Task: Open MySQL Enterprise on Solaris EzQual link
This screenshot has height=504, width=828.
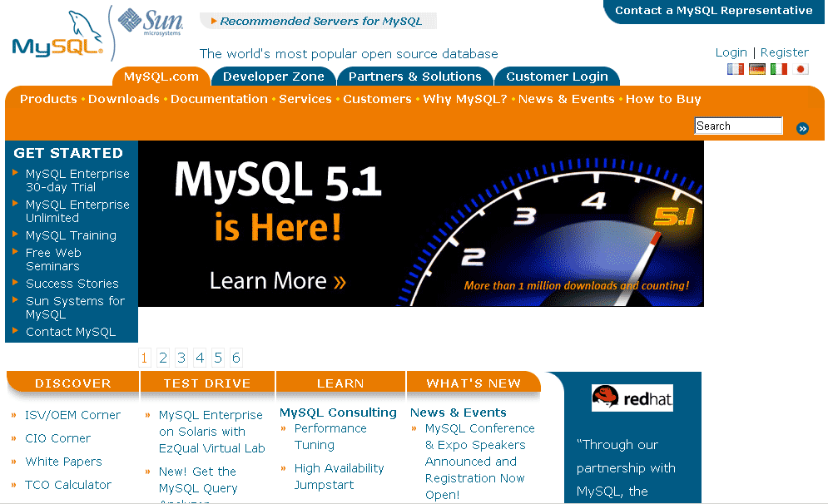Action: coord(211,432)
